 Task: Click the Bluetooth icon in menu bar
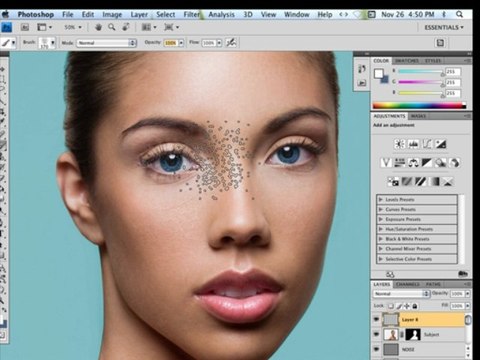(x=444, y=14)
